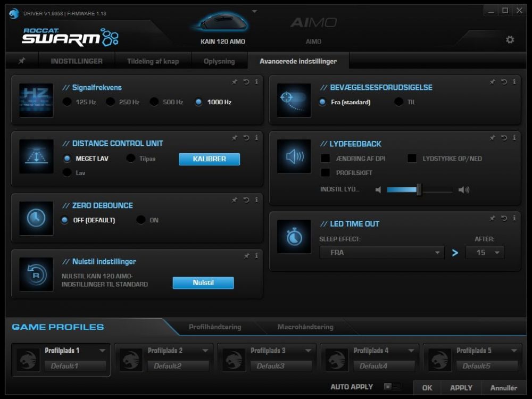
Task: Show info for the Lydfeedback panel
Action: (514, 138)
